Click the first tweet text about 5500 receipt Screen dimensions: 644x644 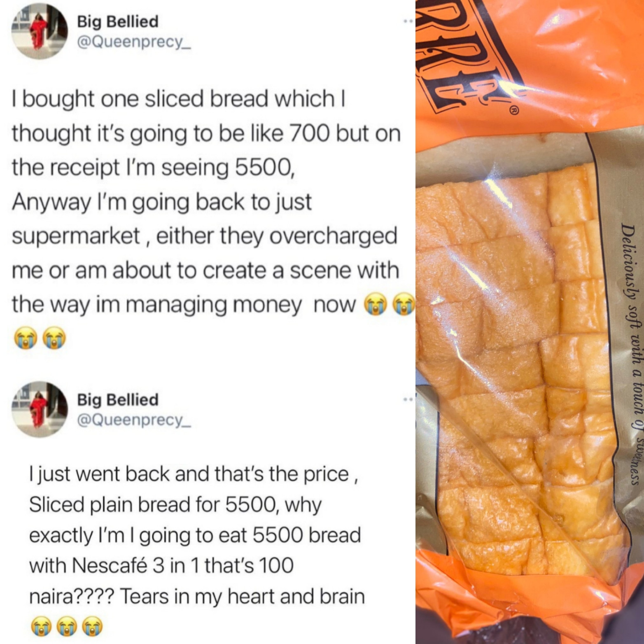[x=206, y=202]
